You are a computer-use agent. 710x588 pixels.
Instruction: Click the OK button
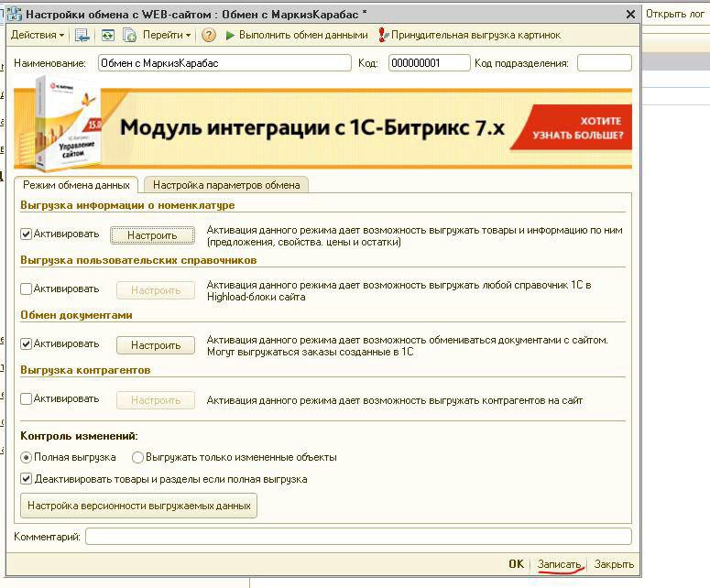(x=516, y=564)
